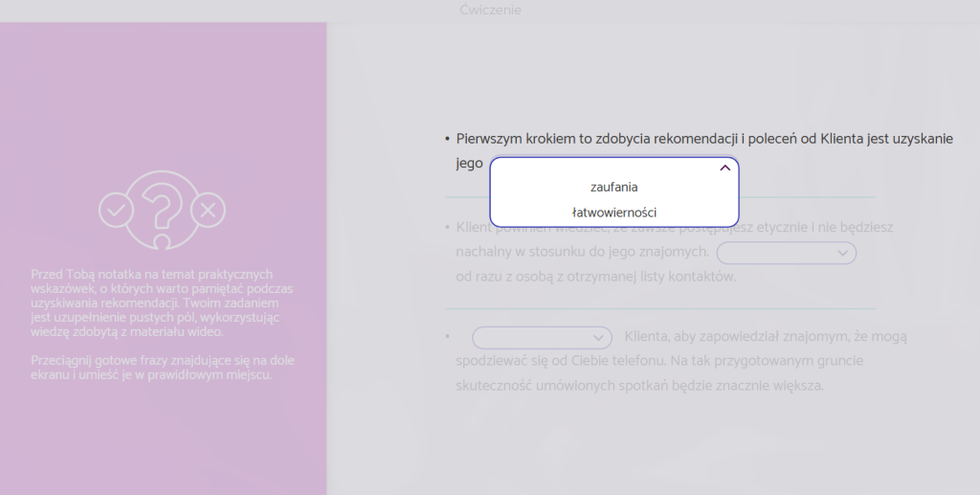The image size is (980, 495).
Task: Click the instruction paragraph starting "Przed Tobą notatka"
Action: point(162,303)
